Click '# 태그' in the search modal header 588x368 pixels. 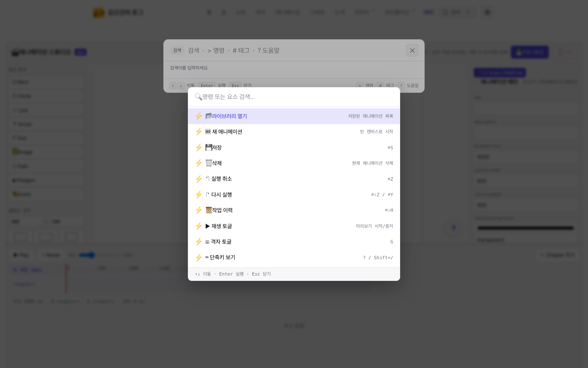tap(241, 50)
